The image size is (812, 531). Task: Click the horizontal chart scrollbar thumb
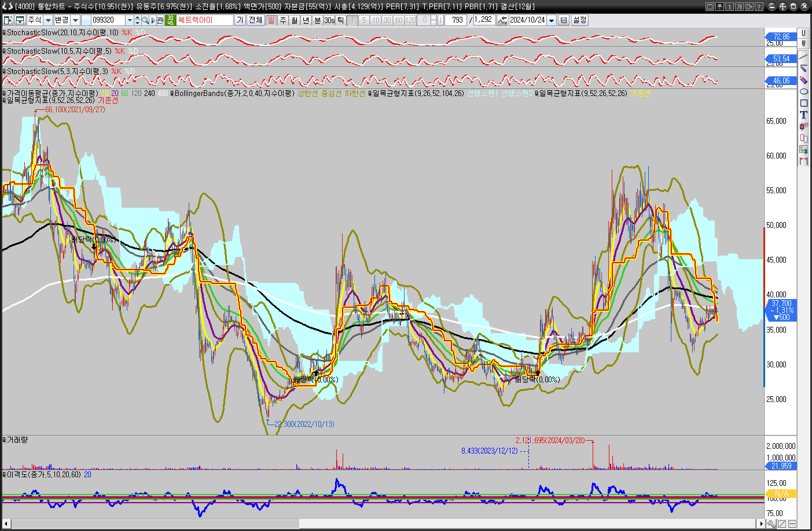pos(155,524)
